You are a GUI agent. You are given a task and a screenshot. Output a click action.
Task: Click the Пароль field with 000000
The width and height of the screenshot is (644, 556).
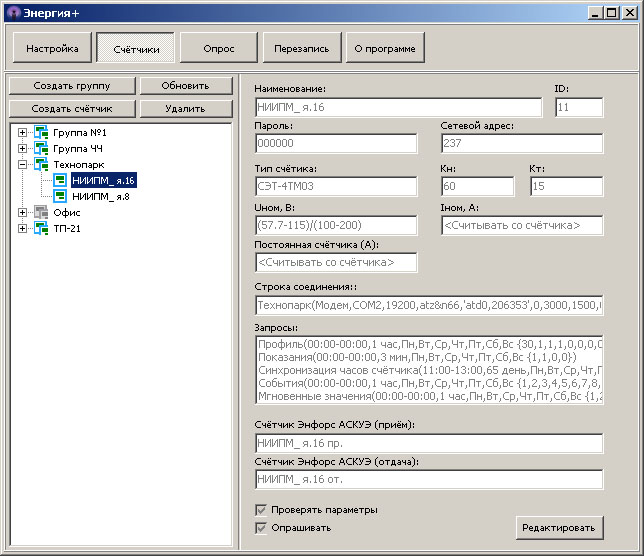(x=336, y=143)
